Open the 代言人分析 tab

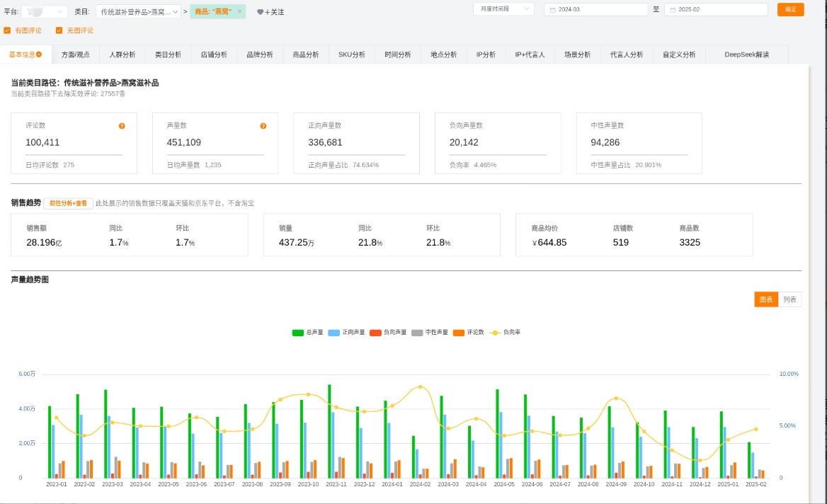[x=627, y=55]
